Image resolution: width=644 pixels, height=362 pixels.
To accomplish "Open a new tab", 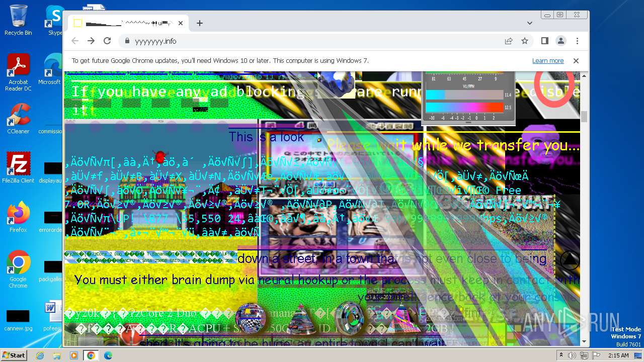I will 200,23.
